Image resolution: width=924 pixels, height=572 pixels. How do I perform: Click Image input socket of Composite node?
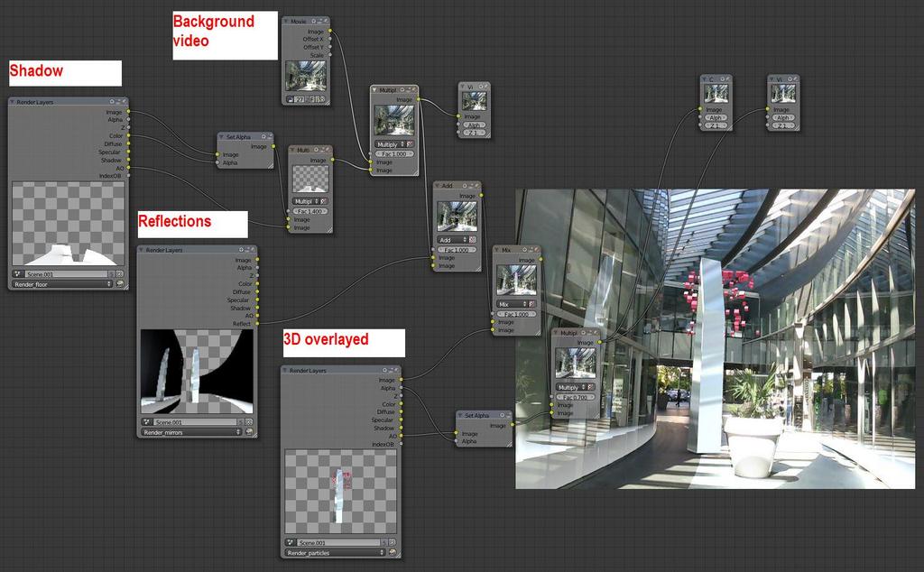tap(700, 109)
